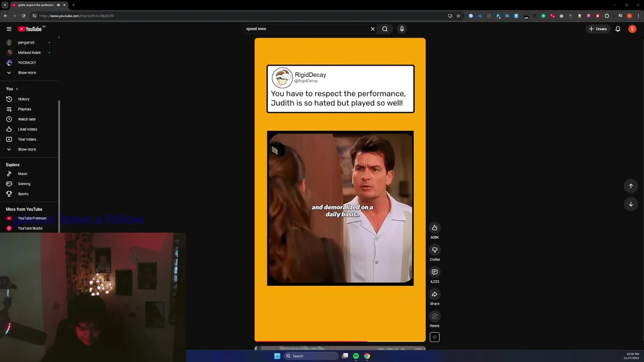The height and width of the screenshot is (362, 644).
Task: Open the Chrome extensions puzzle icon
Action: click(x=607, y=16)
